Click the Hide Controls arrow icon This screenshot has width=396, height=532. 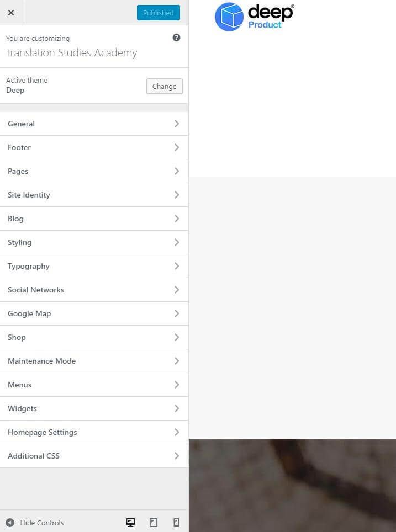pyautogui.click(x=10, y=523)
